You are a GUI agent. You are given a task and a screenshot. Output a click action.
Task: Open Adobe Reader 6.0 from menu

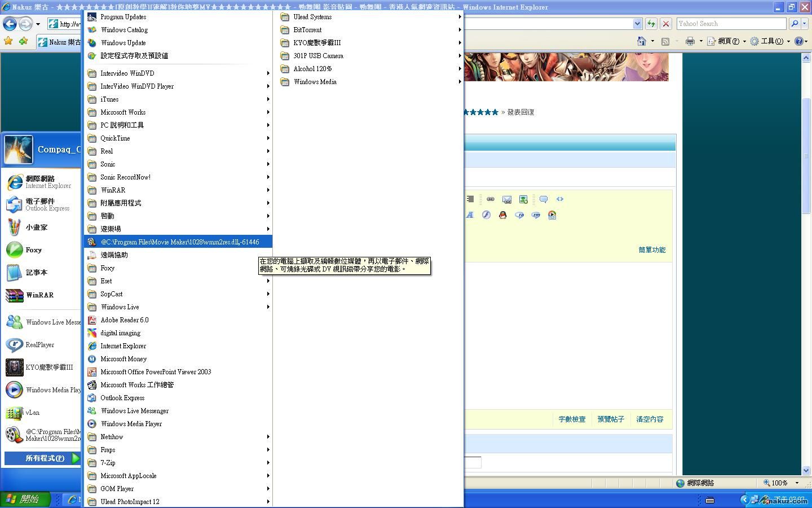(124, 320)
